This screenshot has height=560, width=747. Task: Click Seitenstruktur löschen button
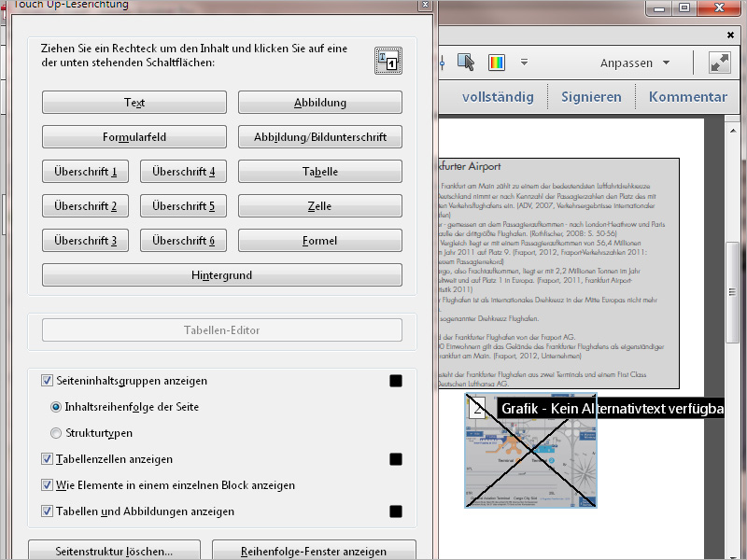click(114, 551)
